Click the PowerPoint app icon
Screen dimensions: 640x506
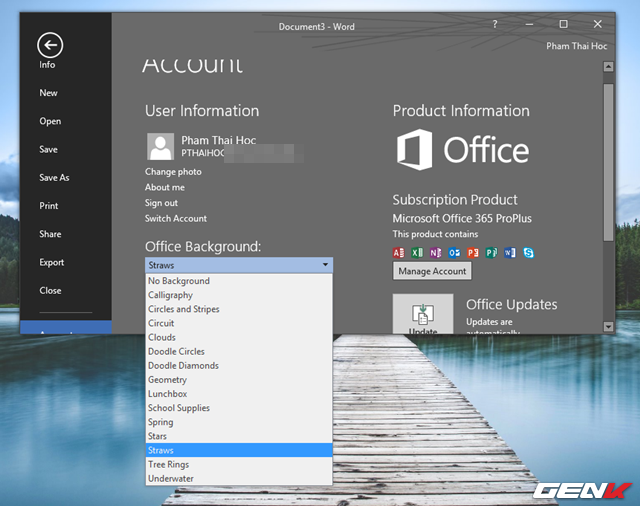click(x=472, y=253)
